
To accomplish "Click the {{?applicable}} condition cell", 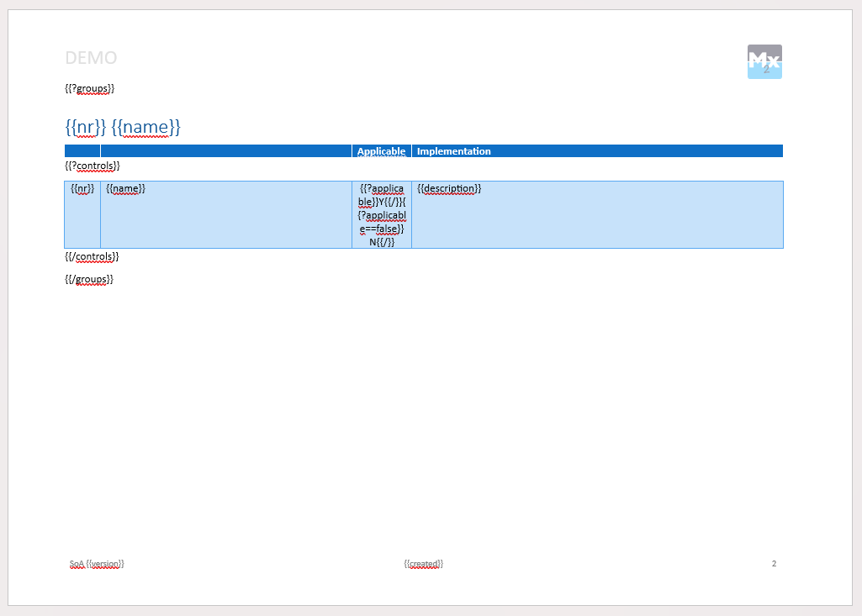I will point(382,215).
